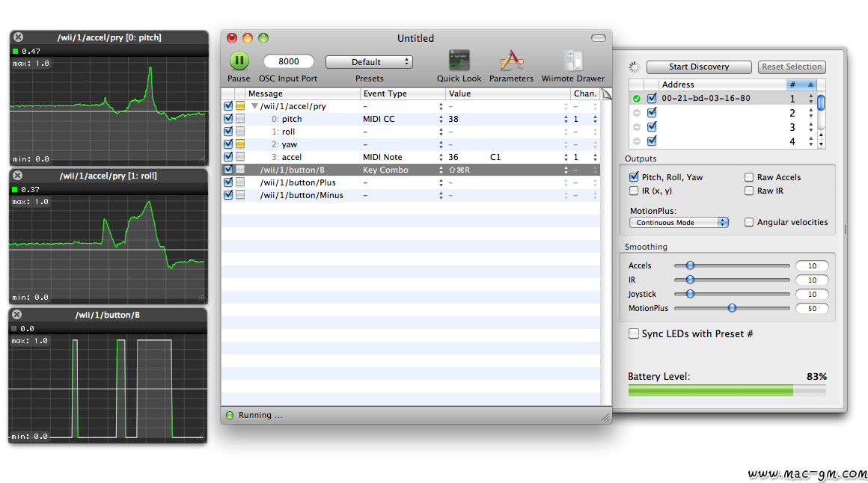Sort by the Event Type column header
The height and width of the screenshot is (483, 868).
(403, 93)
